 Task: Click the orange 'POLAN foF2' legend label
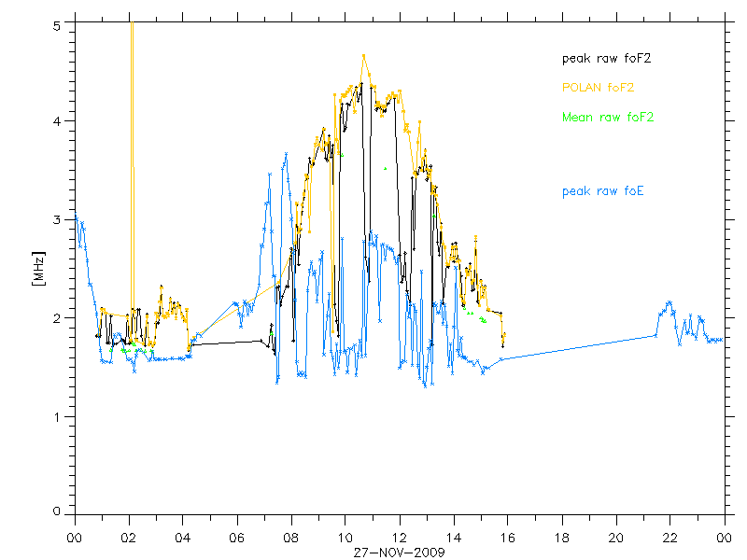coord(598,88)
